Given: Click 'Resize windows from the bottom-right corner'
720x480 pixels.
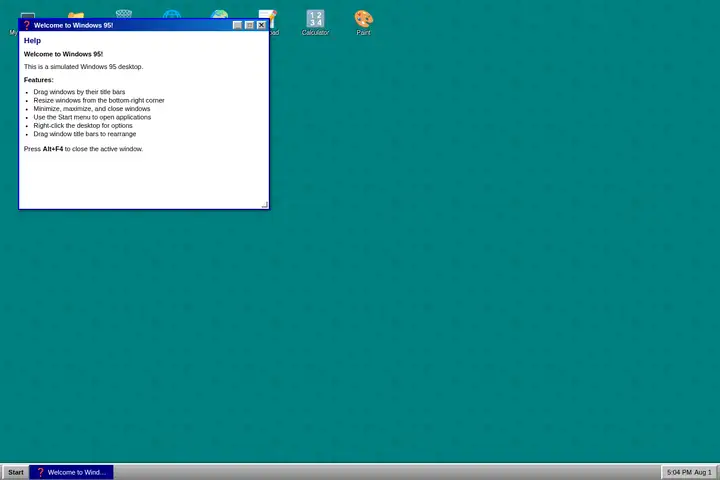Looking at the screenshot, I should 99,100.
